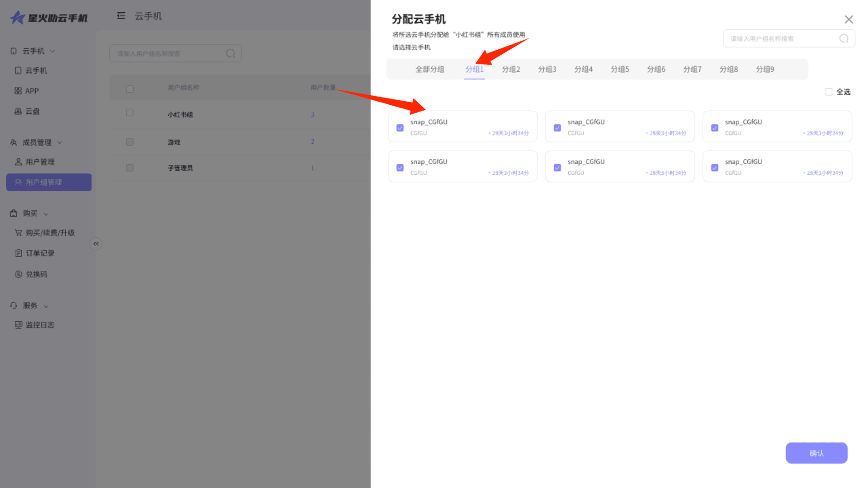Screen dimensions: 868x488
Task: Collapse the 成员管理 sidebar section
Action: tap(60, 143)
